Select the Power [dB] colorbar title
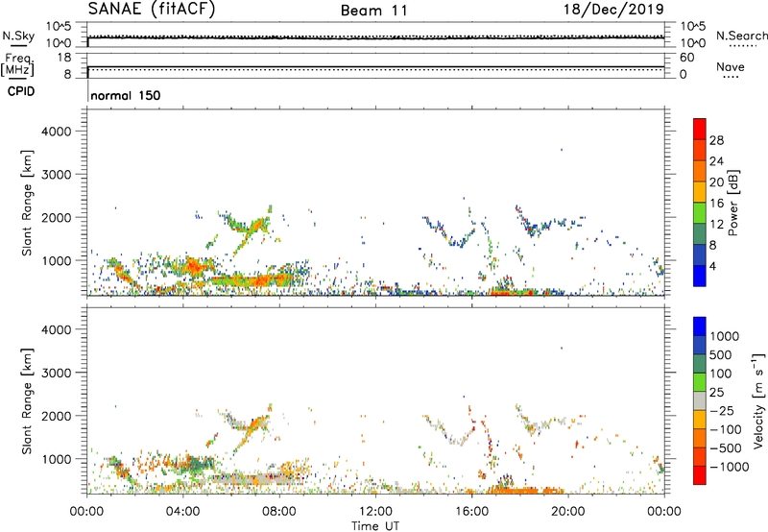Image resolution: width=768 pixels, height=532 pixels. coord(732,203)
